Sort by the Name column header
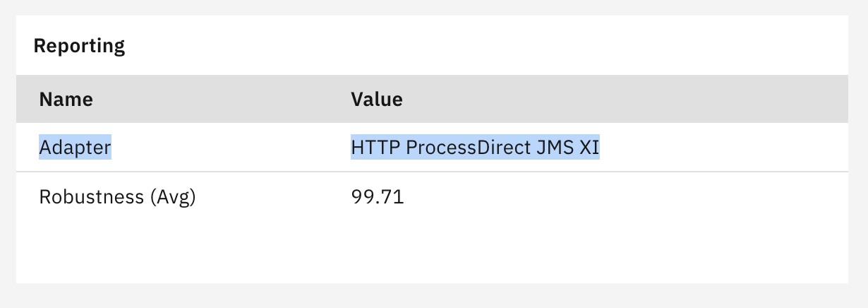This screenshot has height=308, width=868. pos(66,99)
